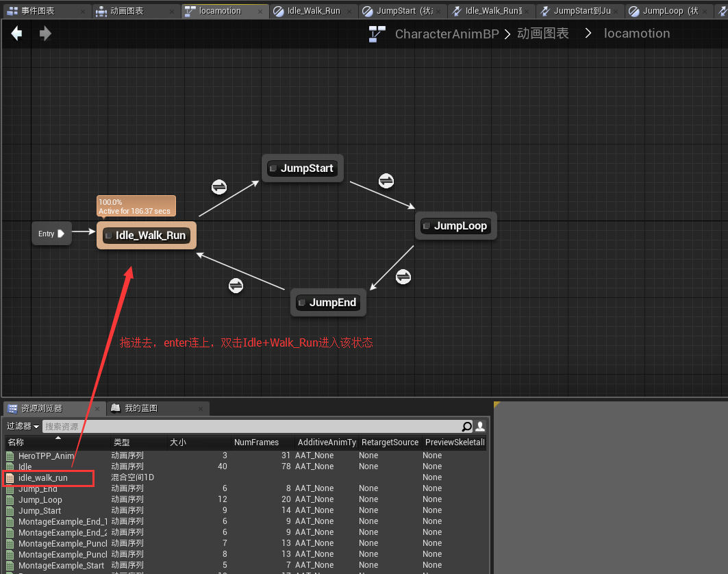This screenshot has height=574, width=728.
Task: Switch to the JumpLoop state tab
Action: point(670,11)
